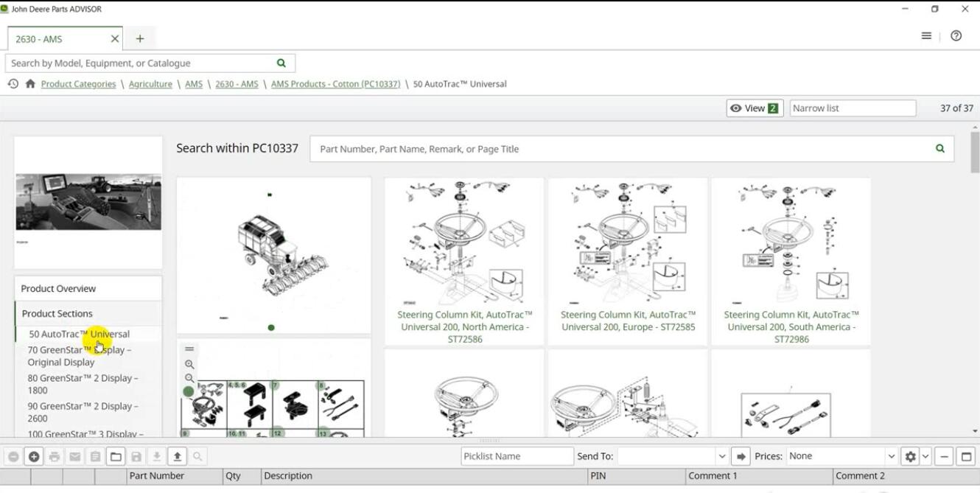980x493 pixels.
Task: Click the main vertical scrollbar thumb
Action: tap(975, 152)
